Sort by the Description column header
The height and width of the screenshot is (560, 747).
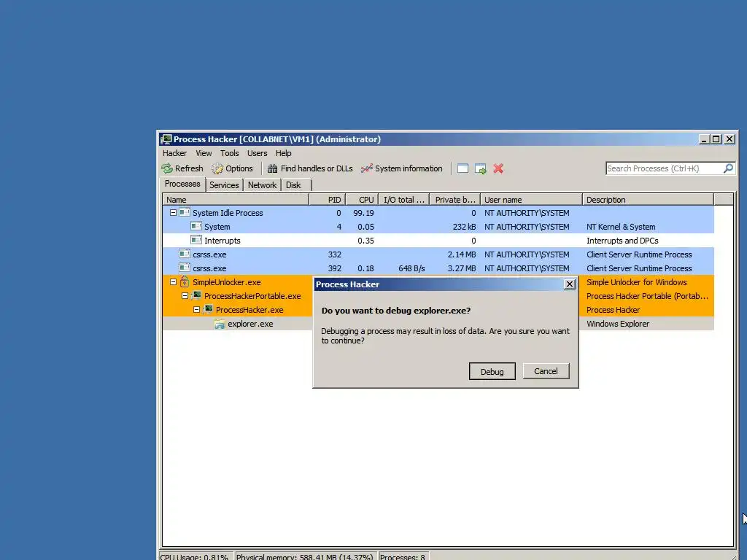tap(648, 200)
